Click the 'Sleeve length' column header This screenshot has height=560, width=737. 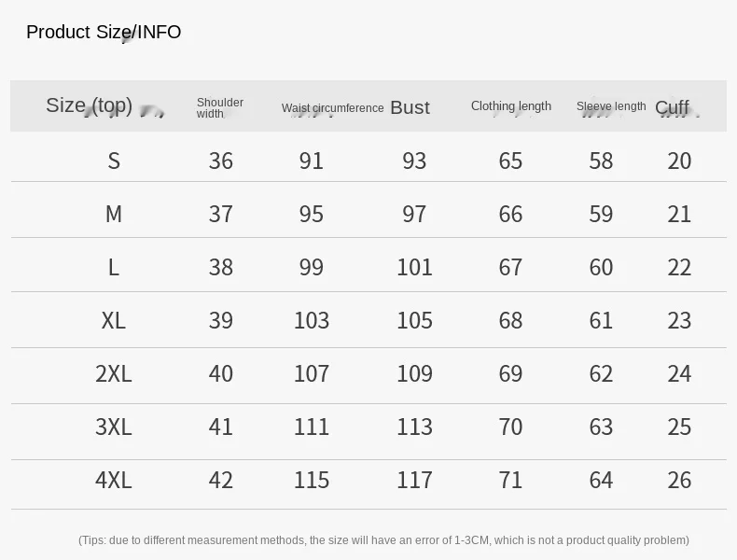[611, 106]
